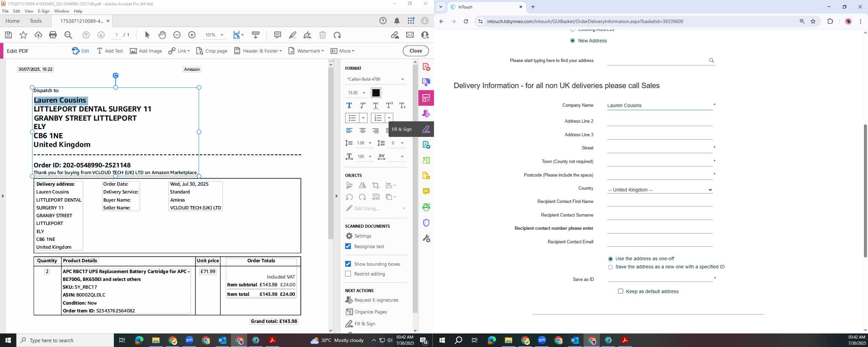Open the E-Sign menu in Acrobat
Image resolution: width=868 pixels, height=347 pixels.
pyautogui.click(x=44, y=11)
